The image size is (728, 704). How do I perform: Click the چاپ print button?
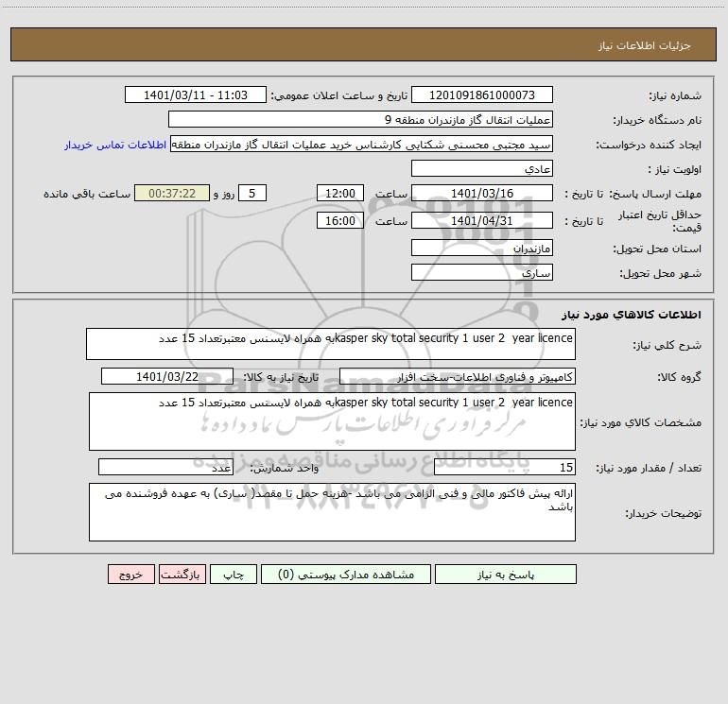(234, 574)
